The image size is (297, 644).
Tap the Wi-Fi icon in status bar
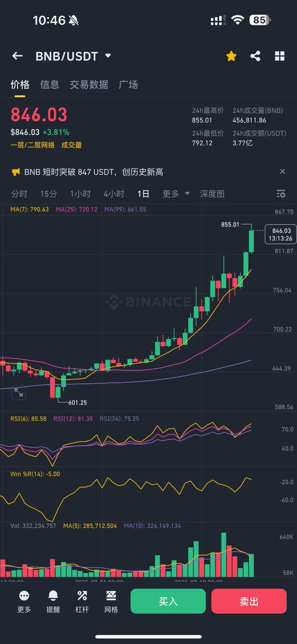(x=237, y=20)
